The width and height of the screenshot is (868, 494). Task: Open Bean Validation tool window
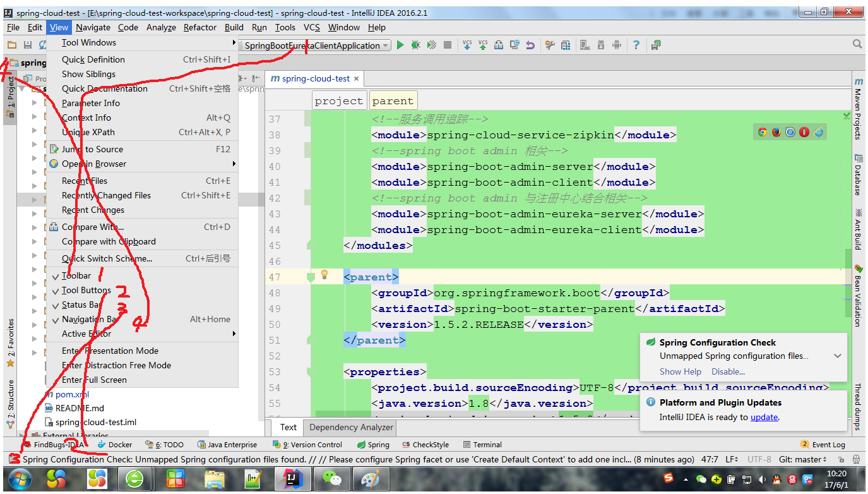click(859, 295)
